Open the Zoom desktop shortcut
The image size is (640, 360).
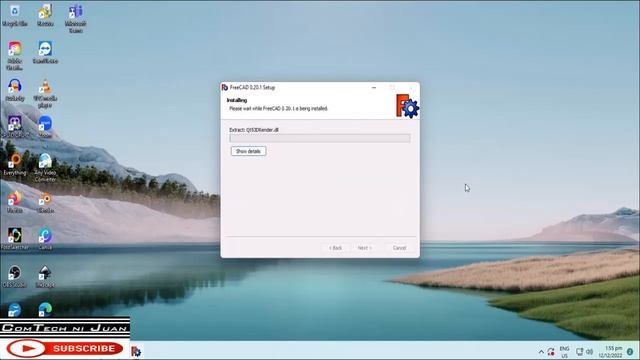point(45,127)
